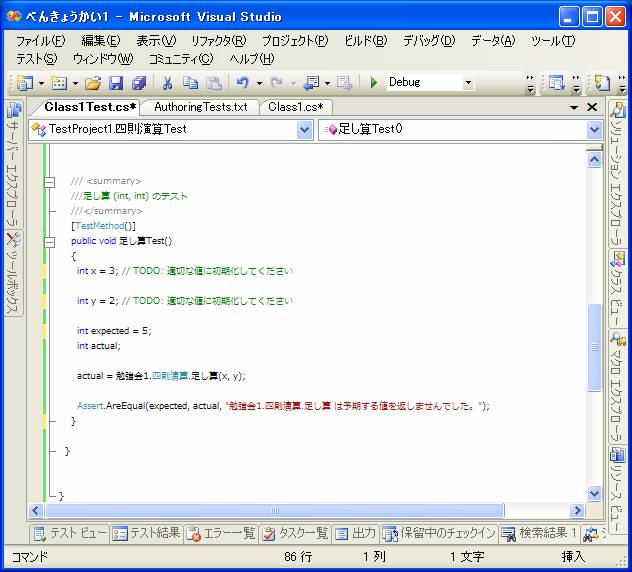
Task: Open the テスト結果 panel tab
Action: pyautogui.click(x=147, y=533)
